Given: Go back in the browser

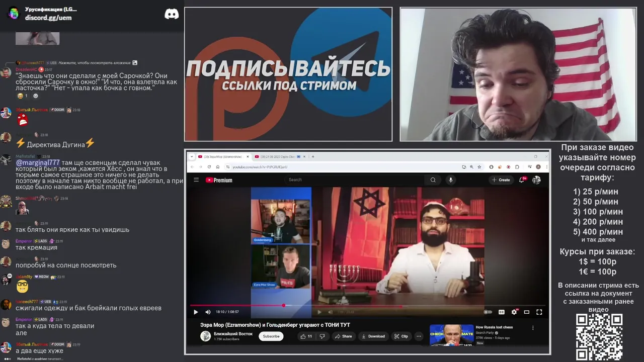Looking at the screenshot, I should (x=193, y=167).
